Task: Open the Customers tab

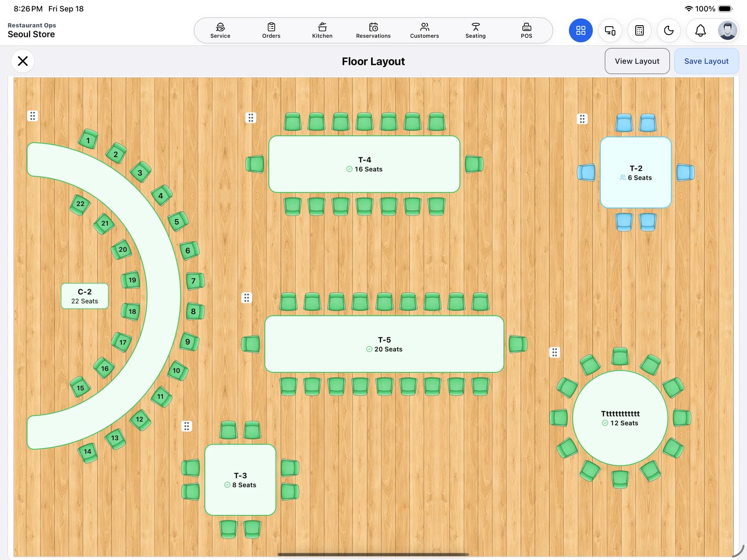Action: tap(424, 30)
